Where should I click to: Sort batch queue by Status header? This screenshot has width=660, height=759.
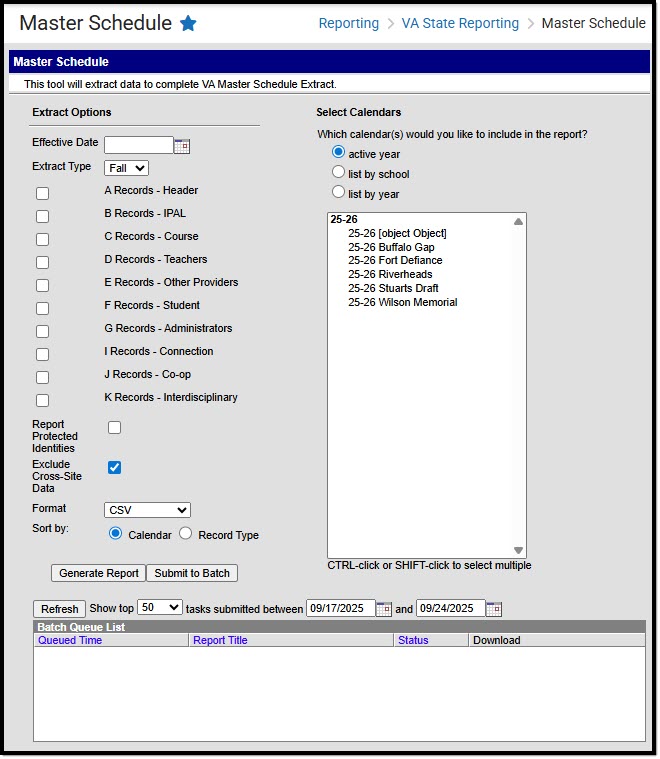pyautogui.click(x=413, y=640)
